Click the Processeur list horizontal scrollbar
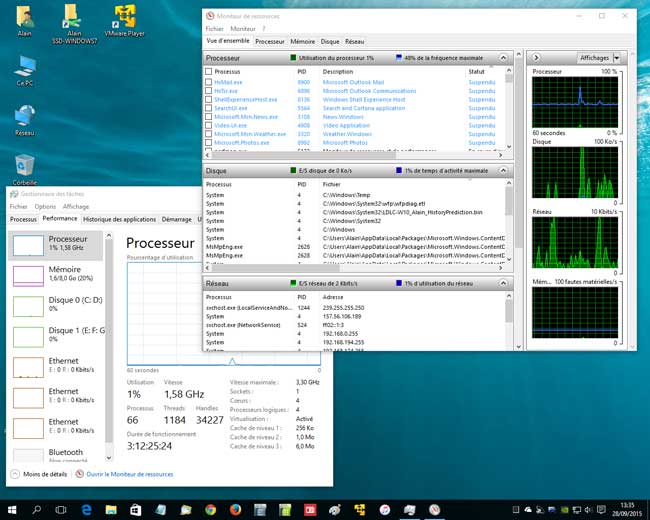This screenshot has width=650, height=520. pos(305,155)
